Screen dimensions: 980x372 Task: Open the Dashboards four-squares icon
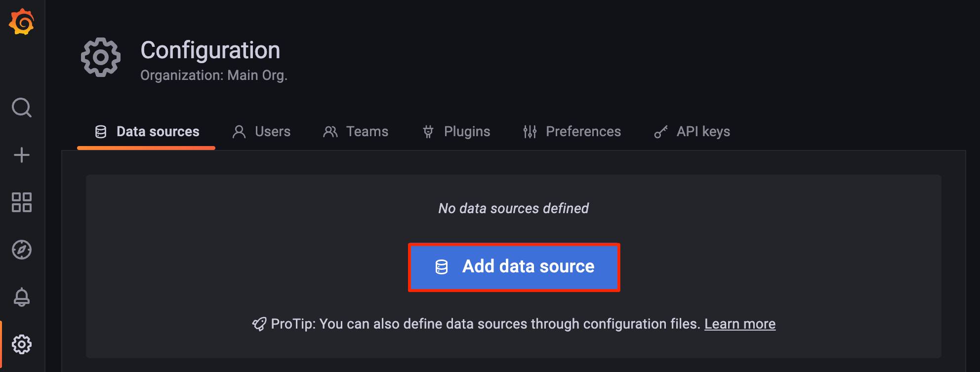[22, 202]
